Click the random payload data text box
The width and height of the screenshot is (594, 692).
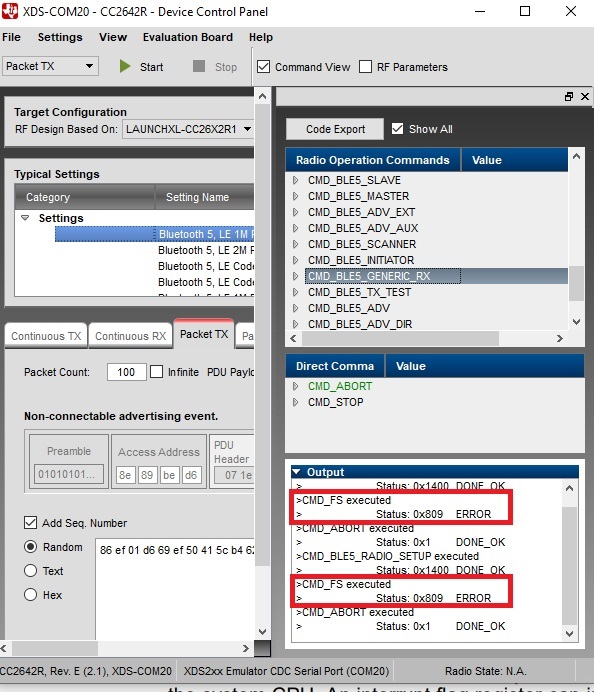pos(175,589)
